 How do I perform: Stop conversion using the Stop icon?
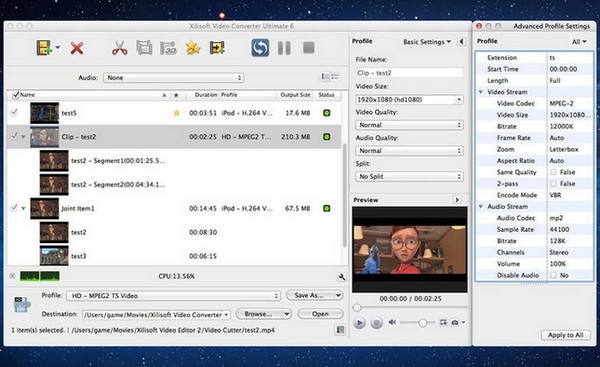309,48
